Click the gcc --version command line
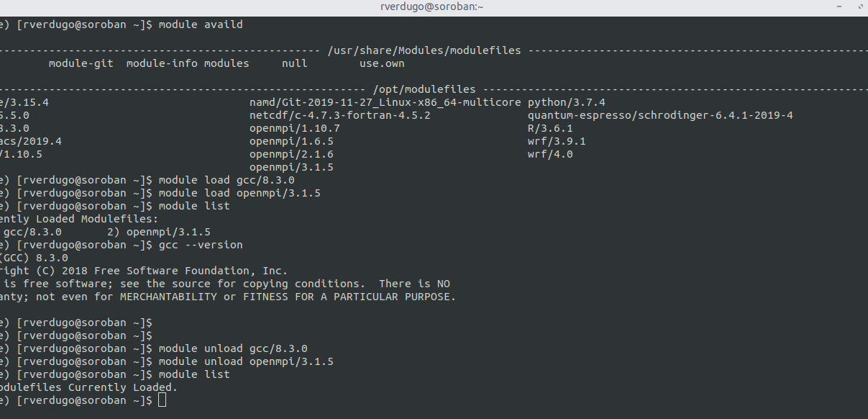The image size is (868, 419). [201, 244]
